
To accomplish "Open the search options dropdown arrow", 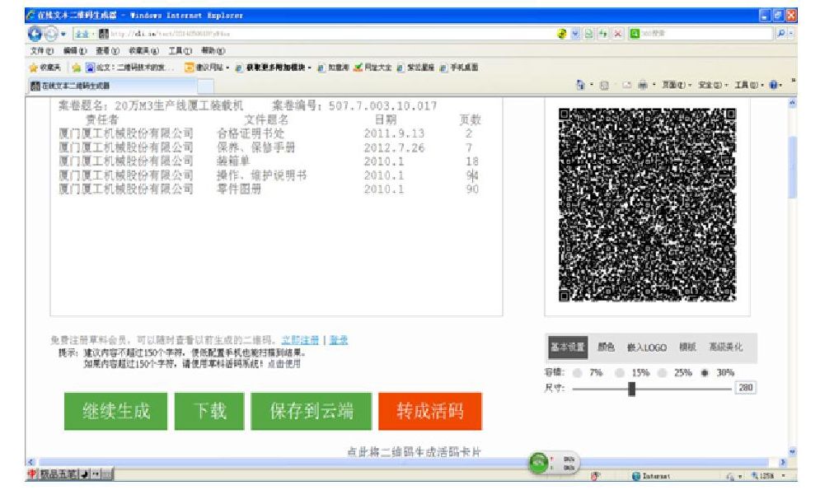I will tap(791, 34).
